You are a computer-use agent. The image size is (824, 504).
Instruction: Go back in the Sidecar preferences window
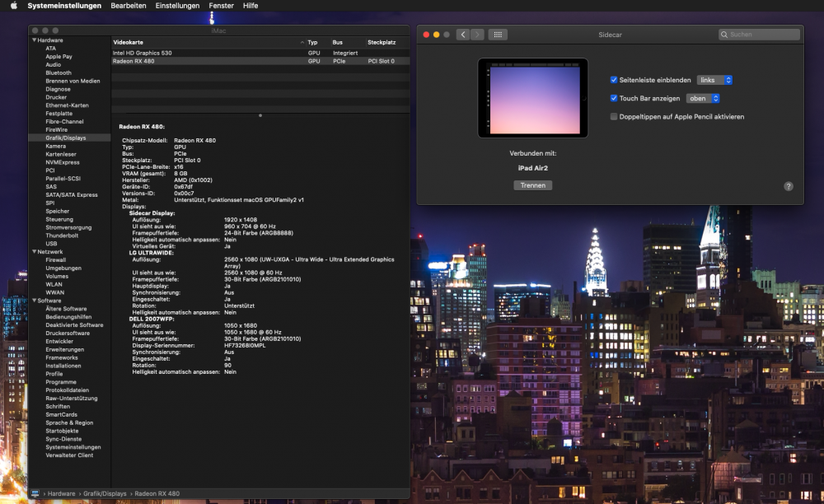coord(463,35)
